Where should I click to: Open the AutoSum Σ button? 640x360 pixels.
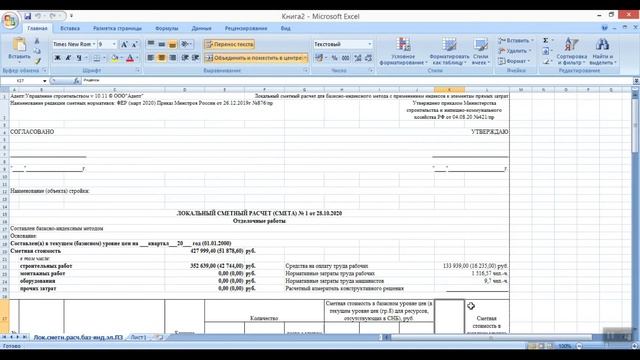click(x=546, y=40)
